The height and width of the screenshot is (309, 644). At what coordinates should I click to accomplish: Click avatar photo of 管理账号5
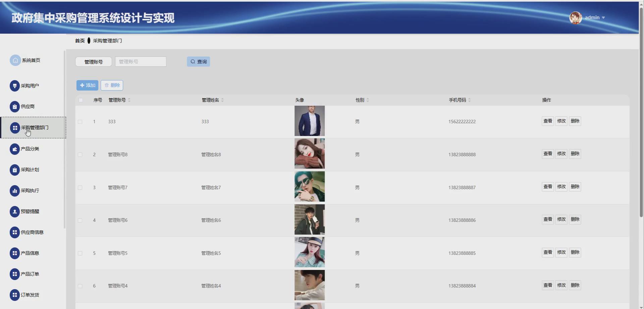[310, 252]
